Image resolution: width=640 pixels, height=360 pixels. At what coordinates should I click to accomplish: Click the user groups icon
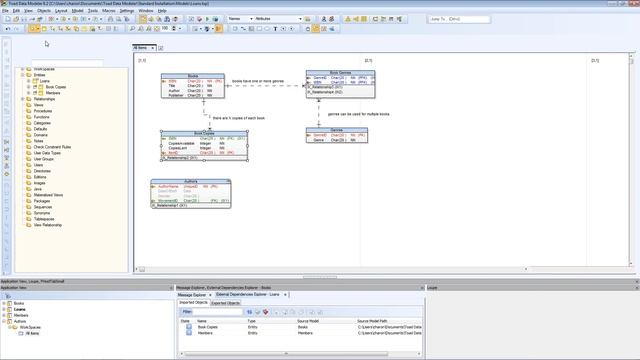pyautogui.click(x=331, y=19)
